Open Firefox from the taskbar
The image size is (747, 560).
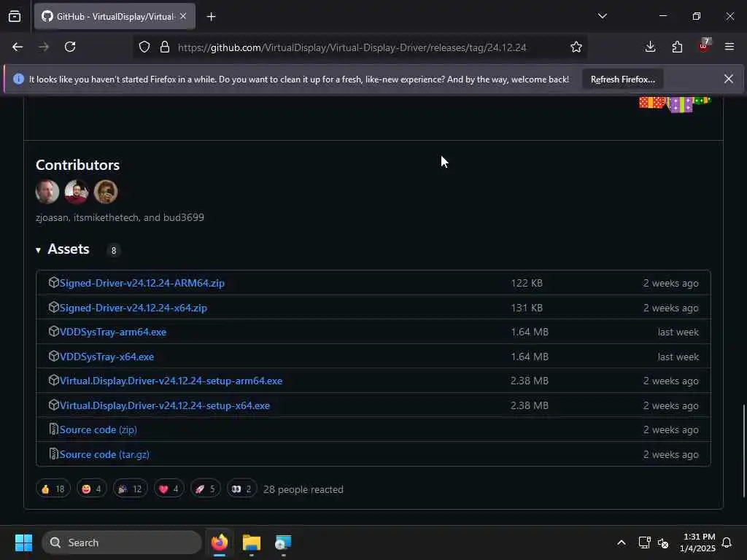(x=219, y=542)
